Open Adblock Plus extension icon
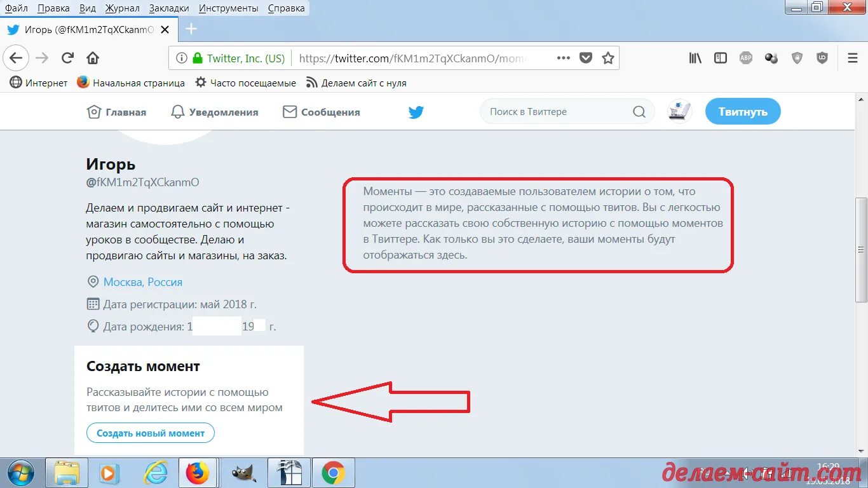 (746, 58)
